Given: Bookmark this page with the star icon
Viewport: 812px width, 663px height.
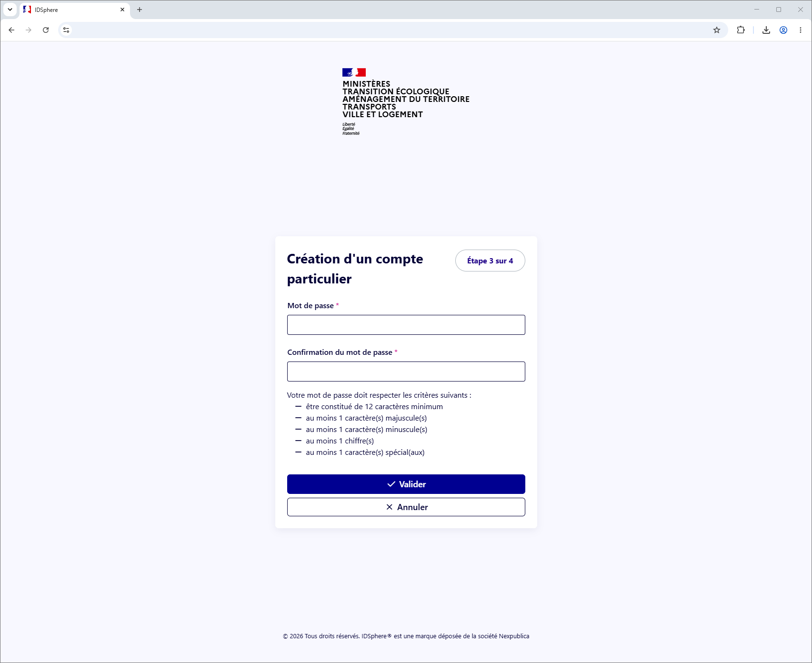Looking at the screenshot, I should 717,30.
